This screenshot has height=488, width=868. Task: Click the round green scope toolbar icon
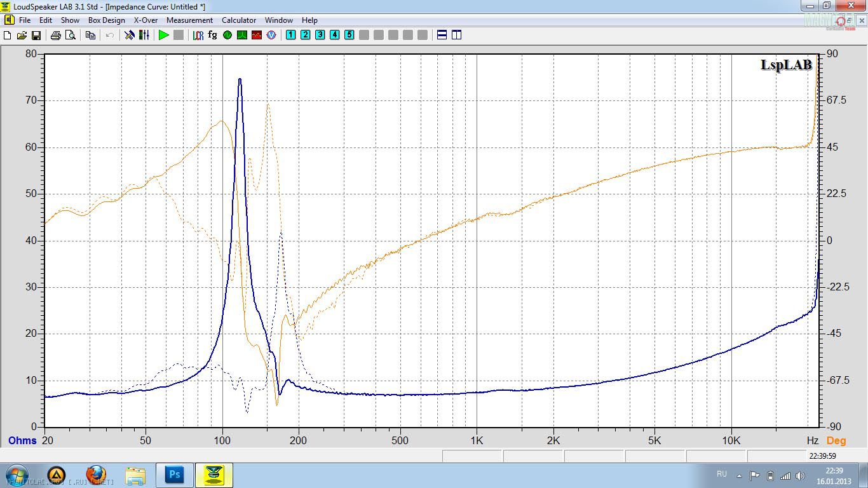click(x=227, y=35)
